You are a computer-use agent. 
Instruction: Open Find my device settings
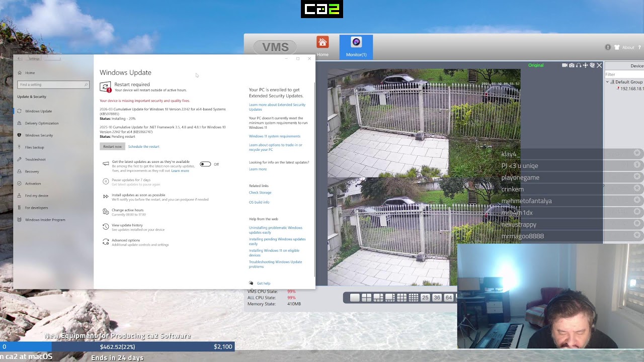tap(37, 196)
